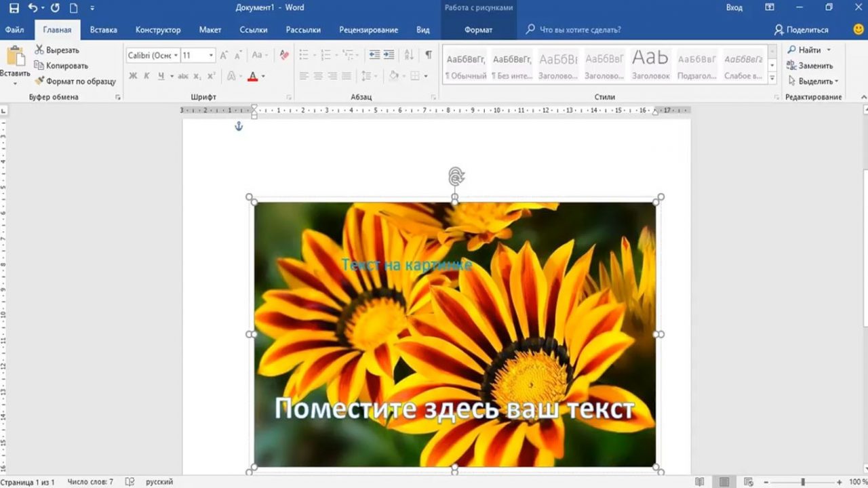This screenshot has height=488, width=868.
Task: Click the Borders grid icon
Action: pyautogui.click(x=414, y=76)
